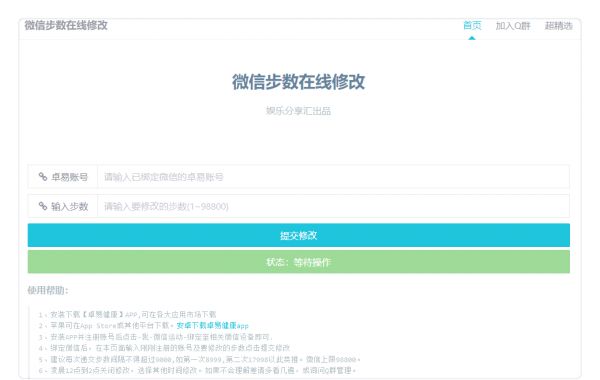Click the 微信步数在线修改 site logo text
The width and height of the screenshot is (600, 380).
(66, 25)
